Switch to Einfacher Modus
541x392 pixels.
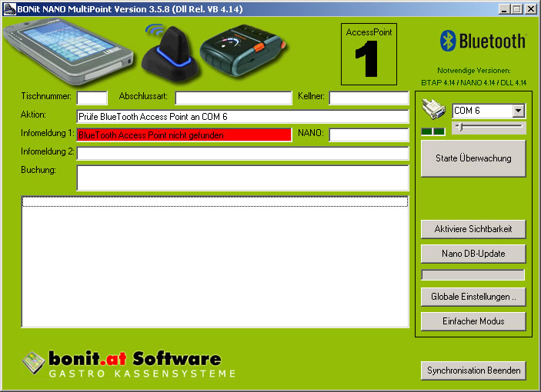(473, 321)
